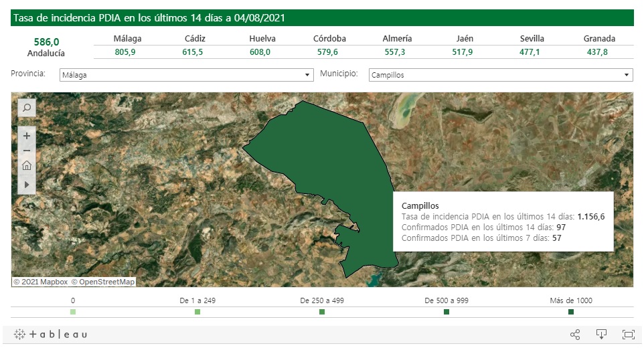Click the Mapbox attribution link

[41, 282]
